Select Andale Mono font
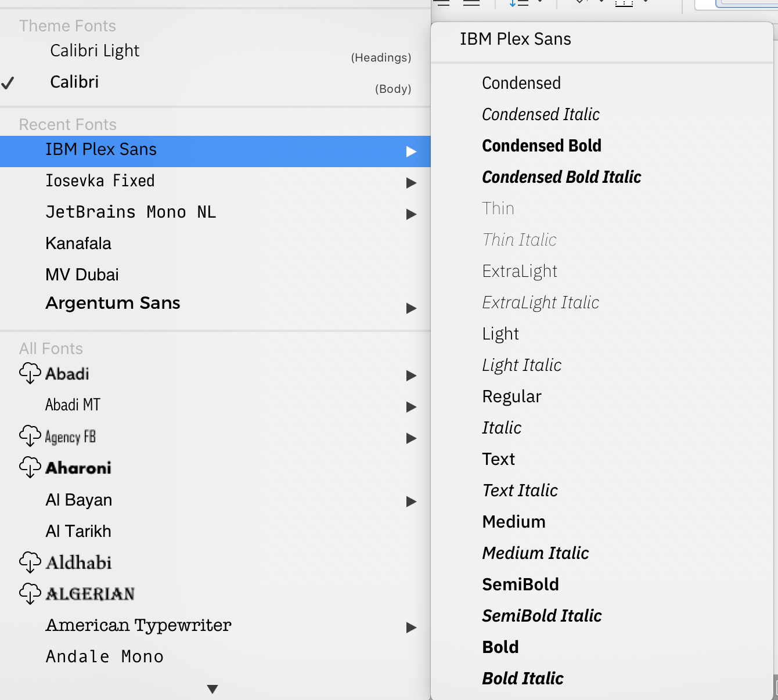This screenshot has height=700, width=778. point(105,656)
